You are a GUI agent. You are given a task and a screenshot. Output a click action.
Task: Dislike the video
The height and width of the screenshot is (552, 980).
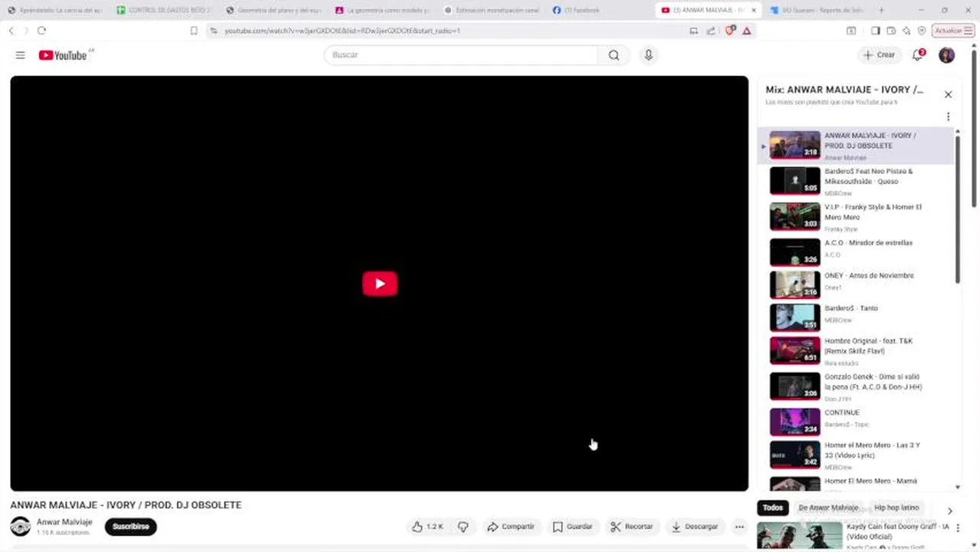coord(463,527)
